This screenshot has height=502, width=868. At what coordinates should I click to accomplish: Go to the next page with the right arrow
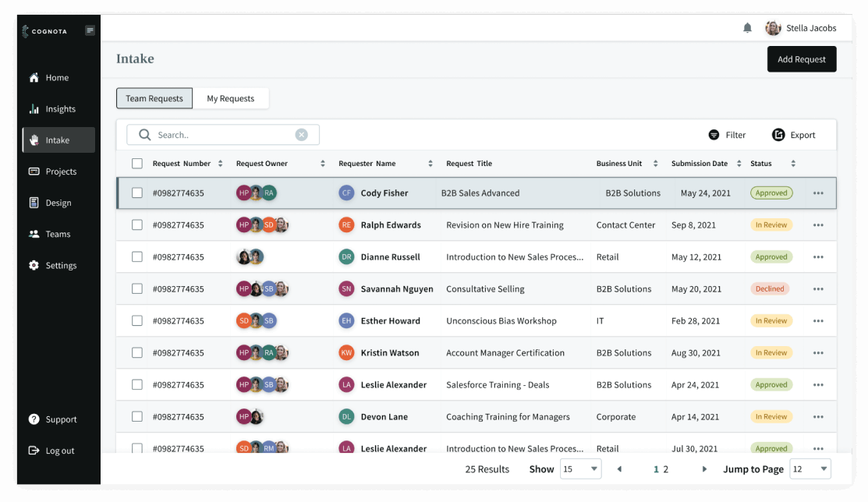[x=704, y=469]
